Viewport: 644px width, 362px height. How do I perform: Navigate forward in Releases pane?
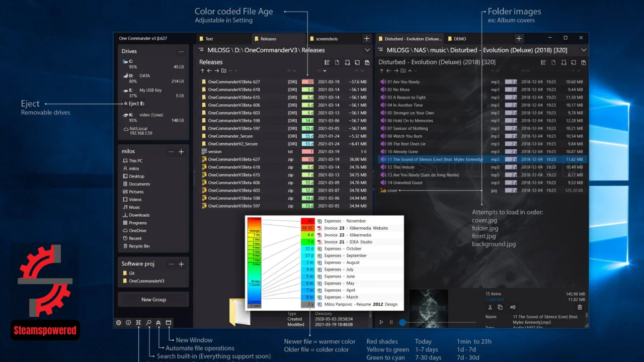pyautogui.click(x=216, y=71)
